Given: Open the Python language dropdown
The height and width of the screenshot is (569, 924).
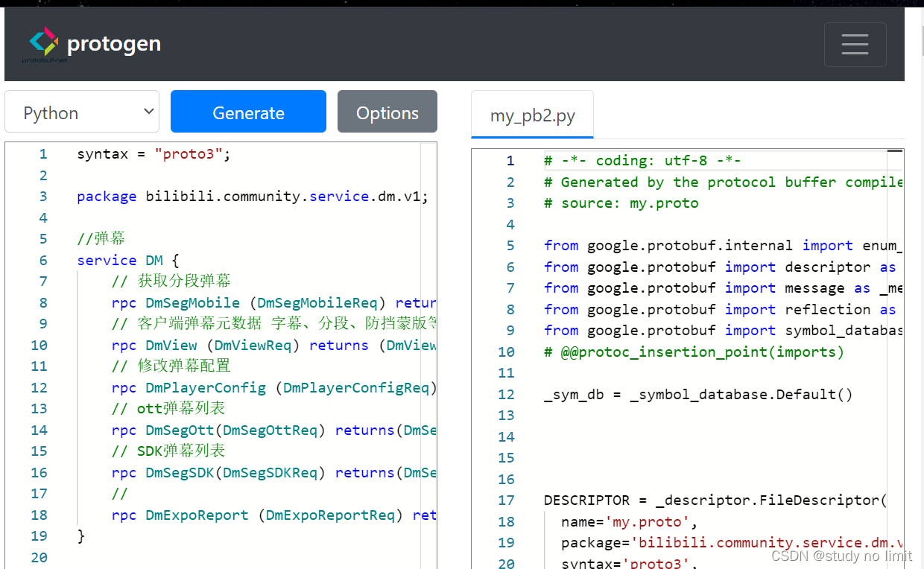Looking at the screenshot, I should [x=82, y=112].
